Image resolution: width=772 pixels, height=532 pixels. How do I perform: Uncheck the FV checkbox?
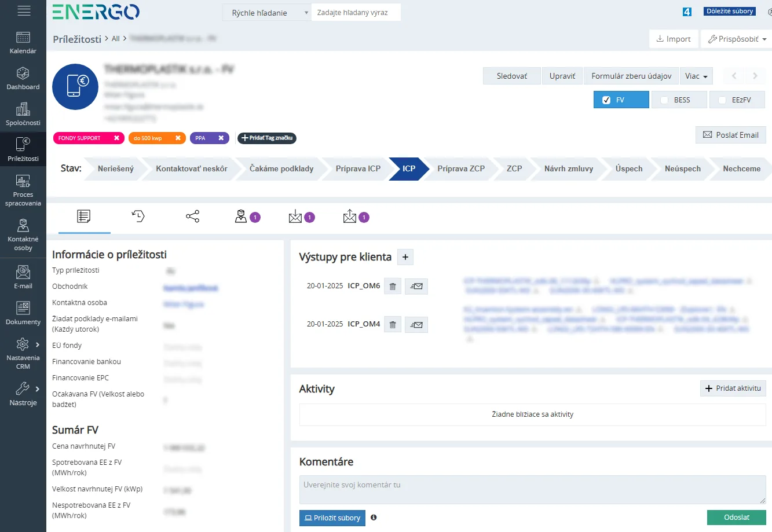[x=606, y=100]
